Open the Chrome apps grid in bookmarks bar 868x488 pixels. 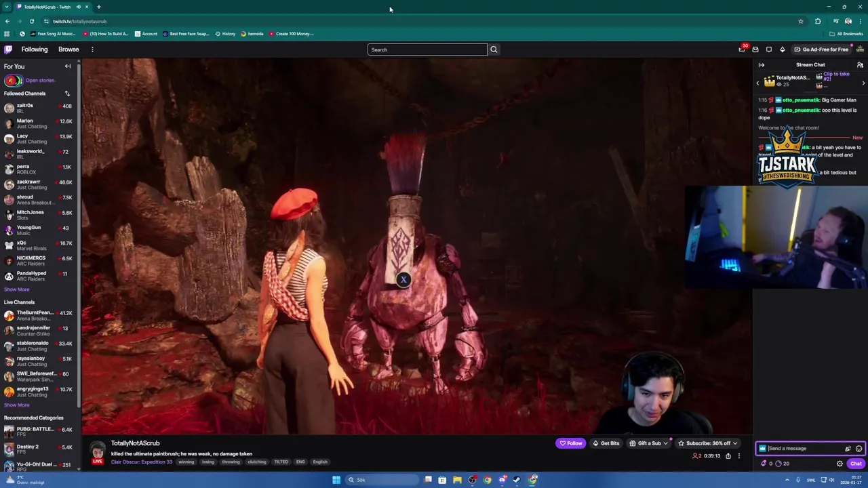[x=7, y=34]
